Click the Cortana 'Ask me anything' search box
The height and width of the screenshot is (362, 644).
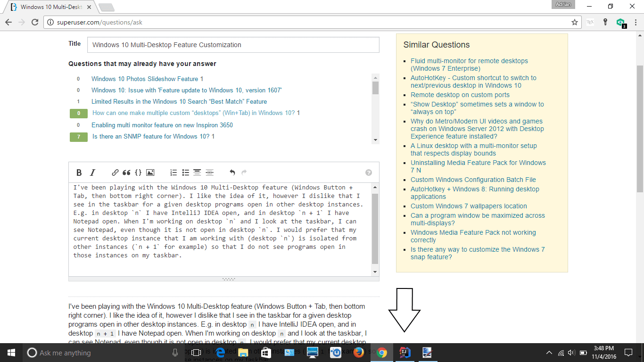coord(104,353)
